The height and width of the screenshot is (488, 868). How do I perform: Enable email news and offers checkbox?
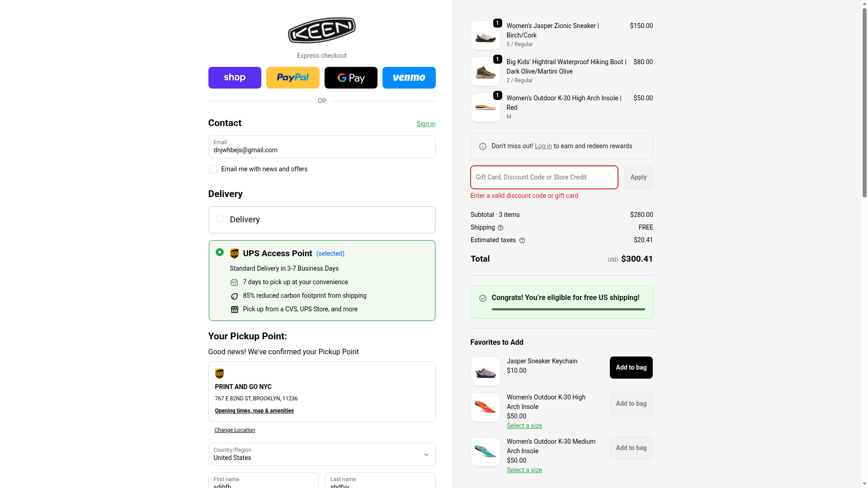(x=213, y=169)
